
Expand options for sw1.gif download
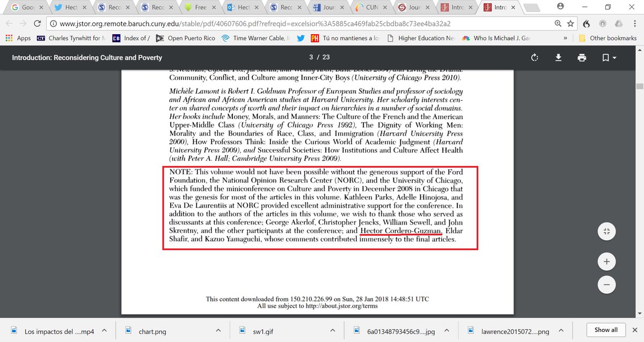pos(333,331)
